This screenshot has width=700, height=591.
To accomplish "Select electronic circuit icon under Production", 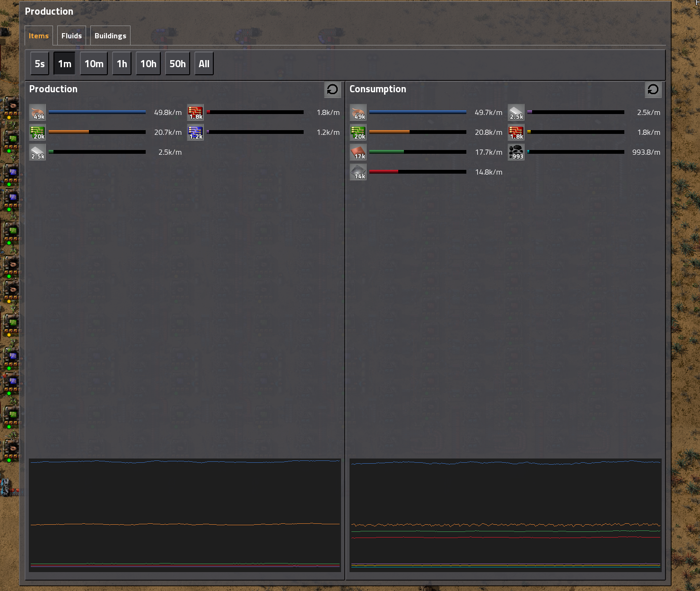I will coord(37,132).
